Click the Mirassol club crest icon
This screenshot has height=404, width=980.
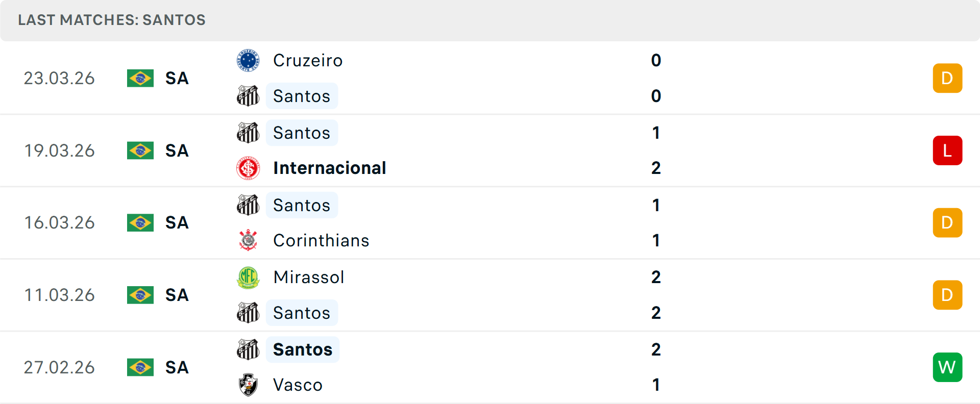tap(248, 277)
